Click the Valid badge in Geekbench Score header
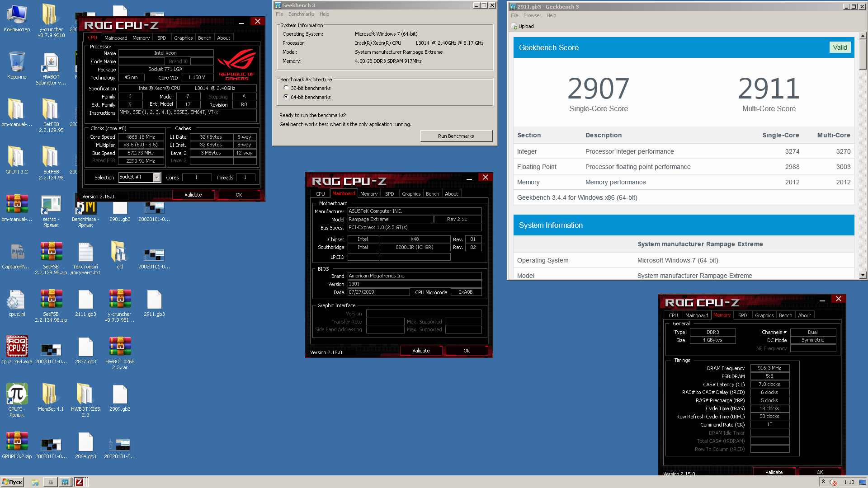 pos(840,47)
